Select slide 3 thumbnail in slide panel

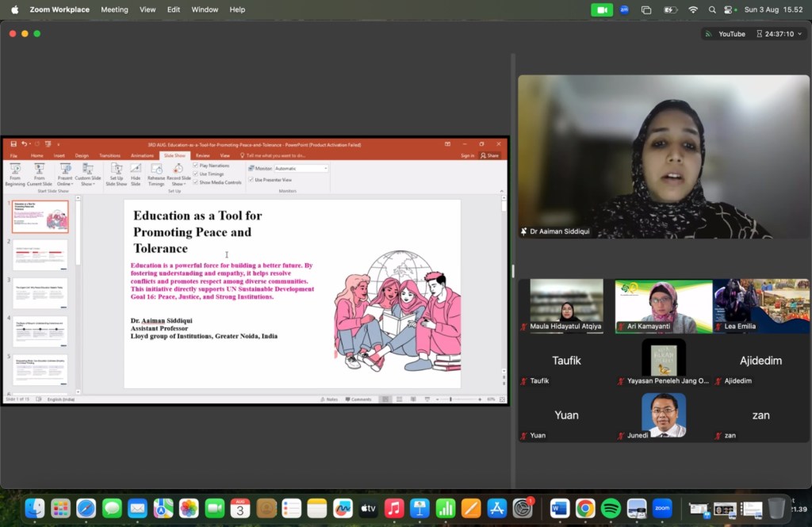click(x=40, y=292)
